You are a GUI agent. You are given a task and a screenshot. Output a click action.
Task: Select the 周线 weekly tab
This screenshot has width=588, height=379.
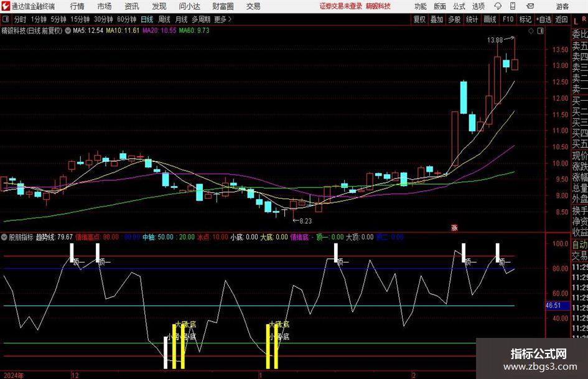(x=164, y=19)
